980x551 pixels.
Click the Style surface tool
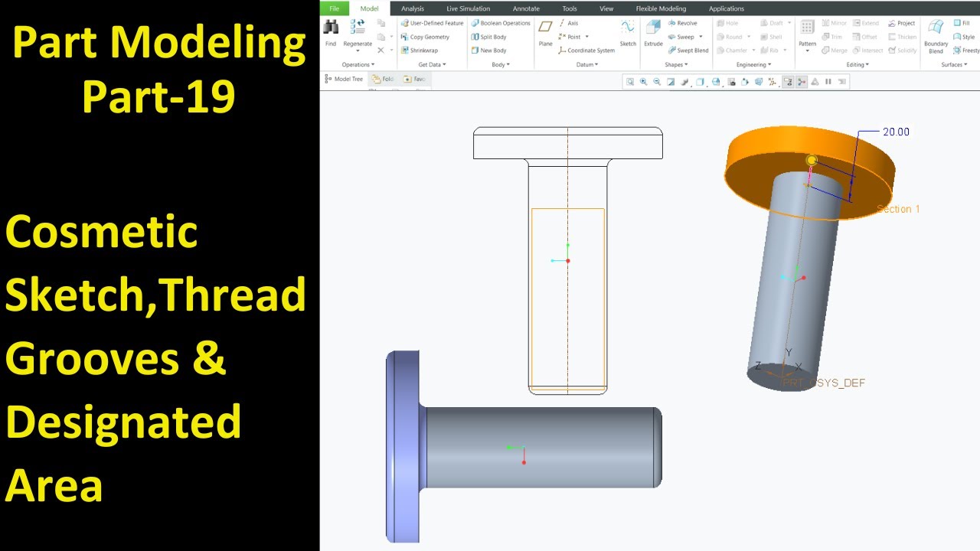click(964, 37)
